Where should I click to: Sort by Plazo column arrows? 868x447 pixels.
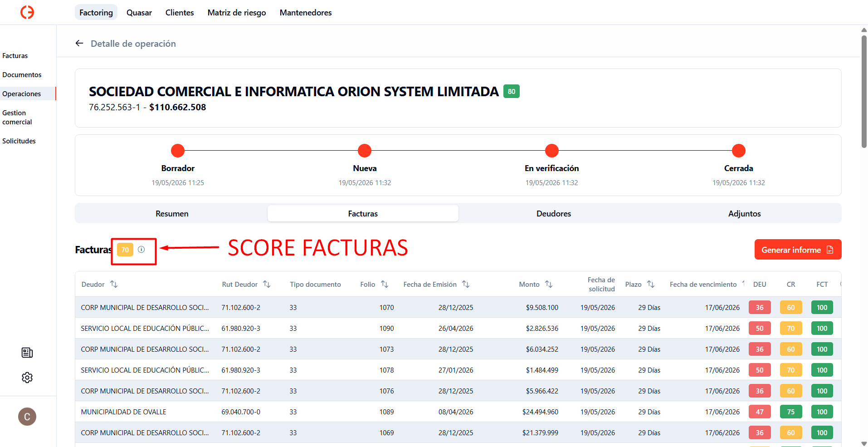click(x=651, y=284)
